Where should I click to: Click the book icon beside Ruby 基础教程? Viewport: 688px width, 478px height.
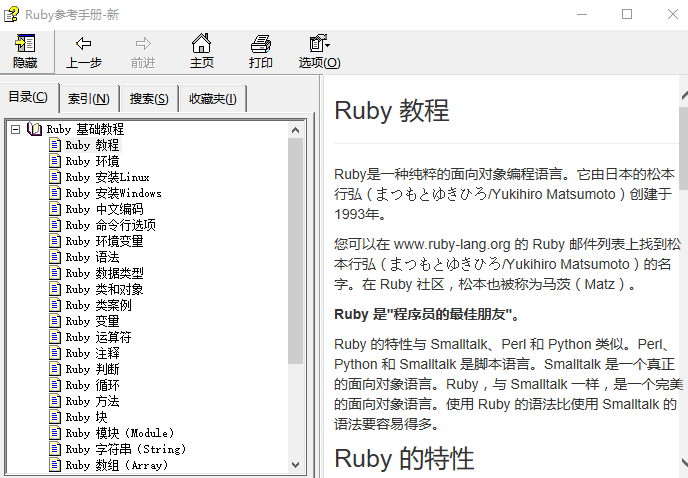click(x=35, y=129)
